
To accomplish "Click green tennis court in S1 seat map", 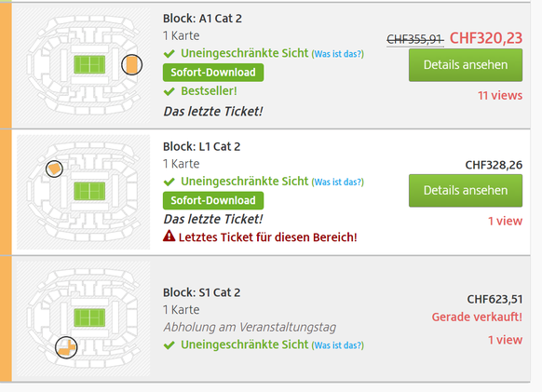I will tap(89, 318).
